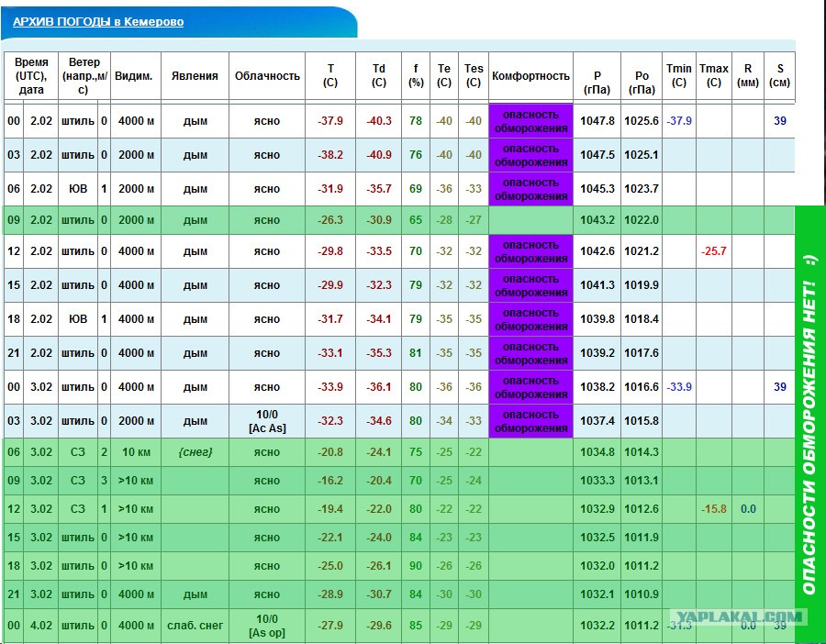Click temperature value -37.9 in T column
Viewport: 826px width, 644px height.
pyautogui.click(x=330, y=120)
